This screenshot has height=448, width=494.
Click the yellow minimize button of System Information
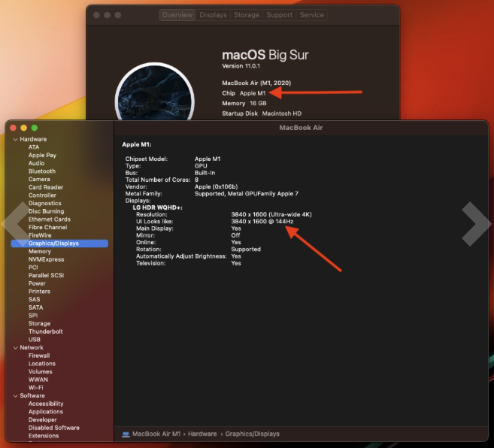(x=23, y=128)
